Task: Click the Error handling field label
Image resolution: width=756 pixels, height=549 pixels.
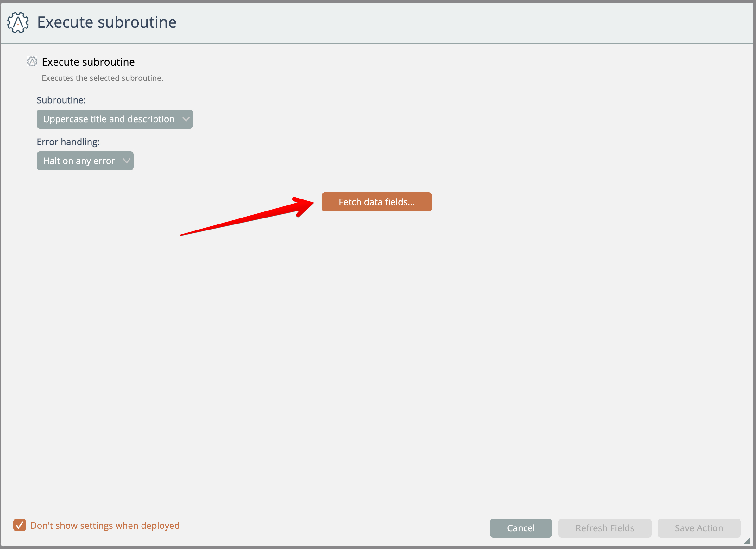Action: coord(68,142)
